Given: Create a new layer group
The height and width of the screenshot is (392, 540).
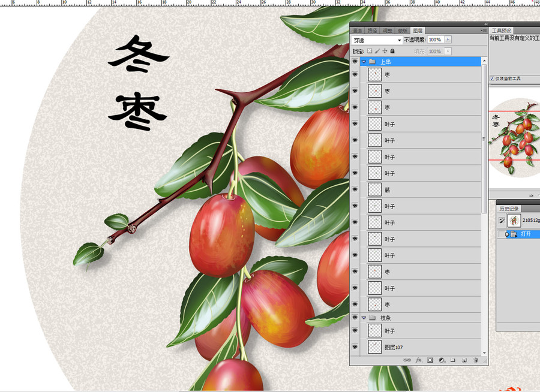Looking at the screenshot, I should (x=453, y=360).
